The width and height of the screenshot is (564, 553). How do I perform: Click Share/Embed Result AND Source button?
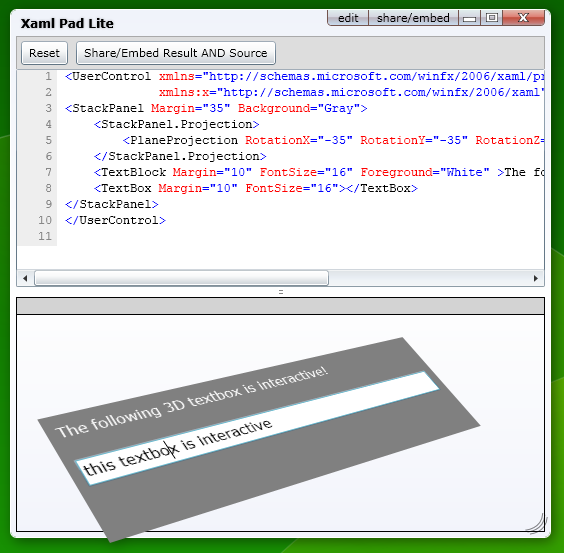point(176,53)
